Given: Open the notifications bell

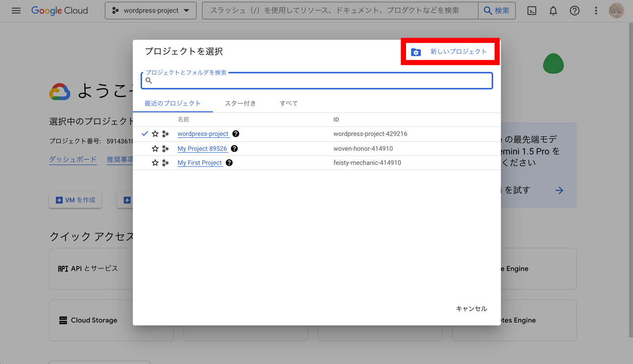Looking at the screenshot, I should [x=553, y=10].
